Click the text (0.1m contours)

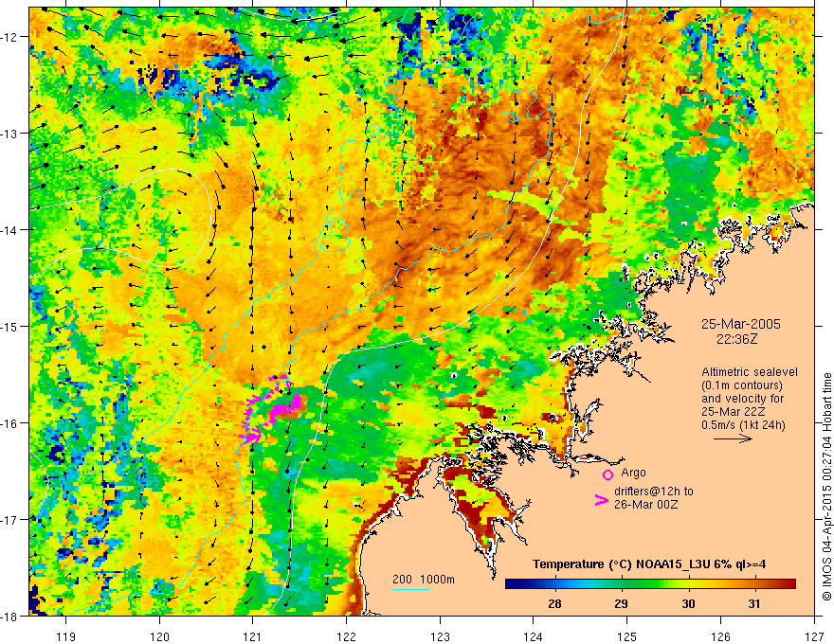pyautogui.click(x=742, y=385)
